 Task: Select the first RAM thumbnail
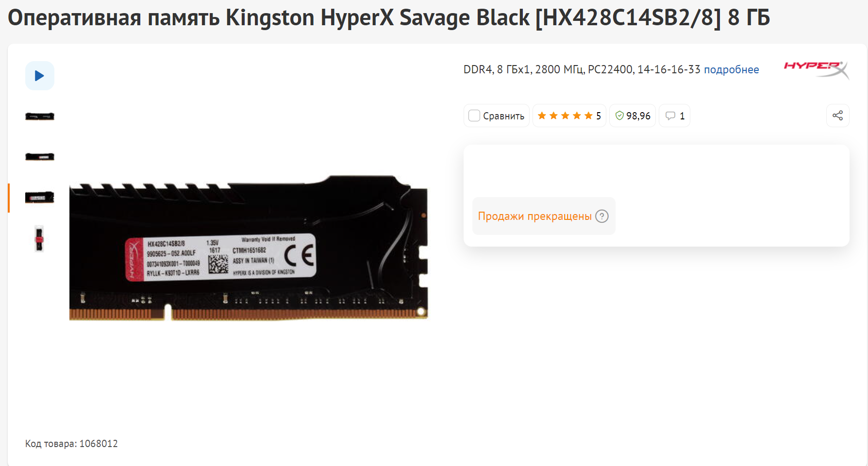click(x=40, y=116)
